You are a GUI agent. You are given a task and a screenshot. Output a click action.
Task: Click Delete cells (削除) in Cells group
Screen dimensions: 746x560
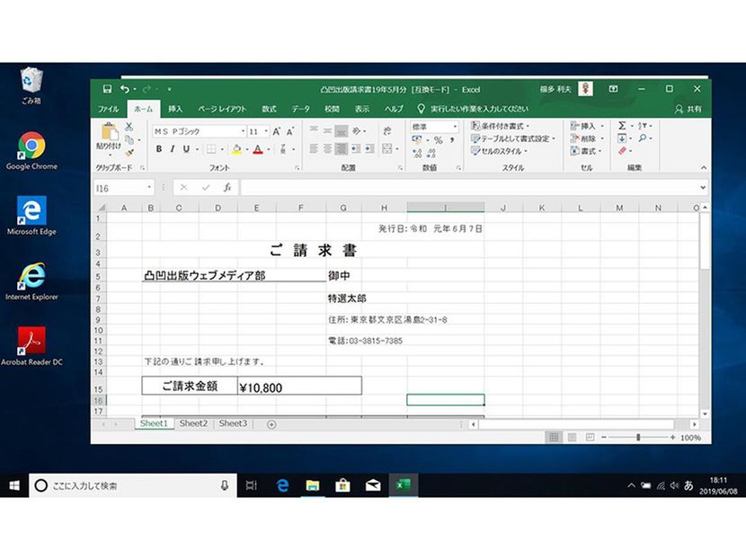pyautogui.click(x=587, y=138)
